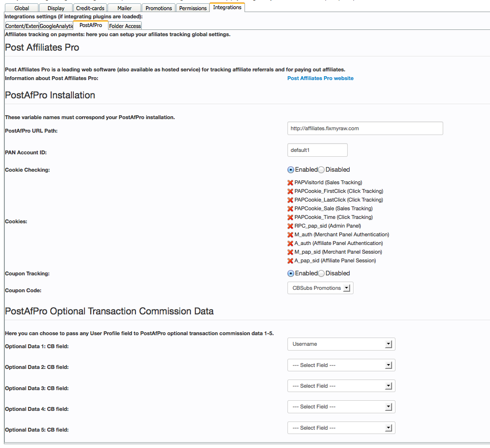This screenshot has width=490, height=448.
Task: Click red X icon beside A_pap_sid
Action: click(290, 261)
